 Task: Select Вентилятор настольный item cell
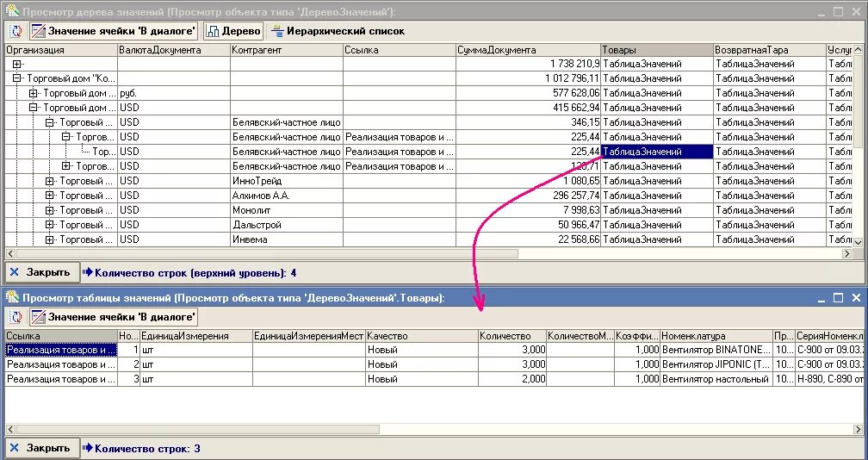point(716,379)
